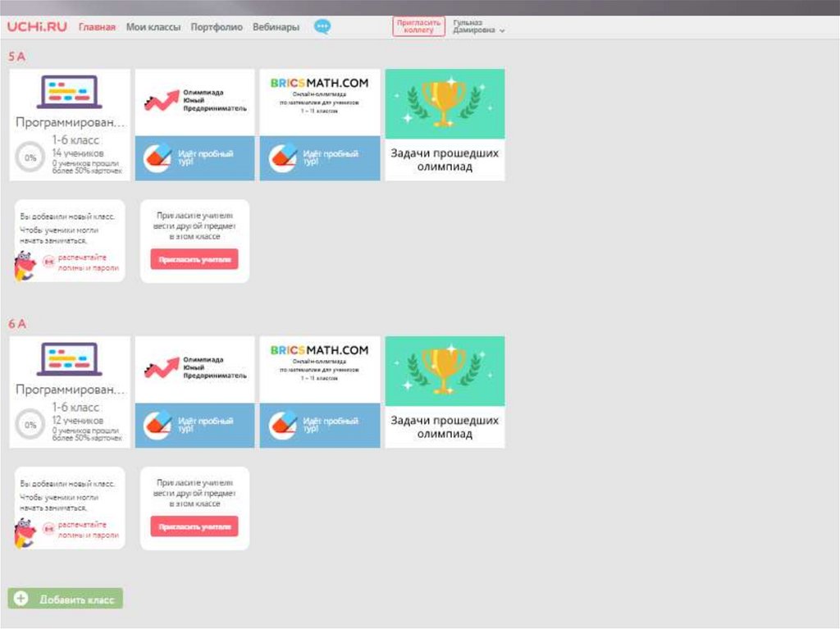Click the UCHi.RU logo
Image resolution: width=840 pixels, height=629 pixels.
point(37,27)
